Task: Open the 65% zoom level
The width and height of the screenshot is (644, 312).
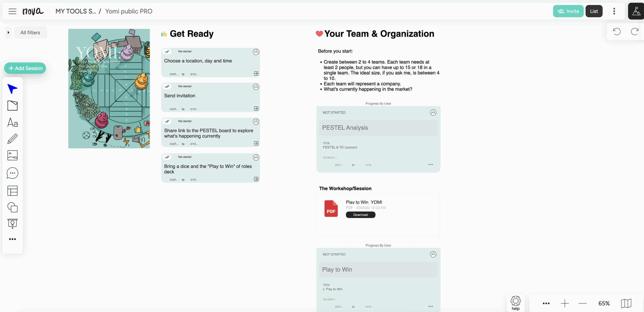Action: 604,303
